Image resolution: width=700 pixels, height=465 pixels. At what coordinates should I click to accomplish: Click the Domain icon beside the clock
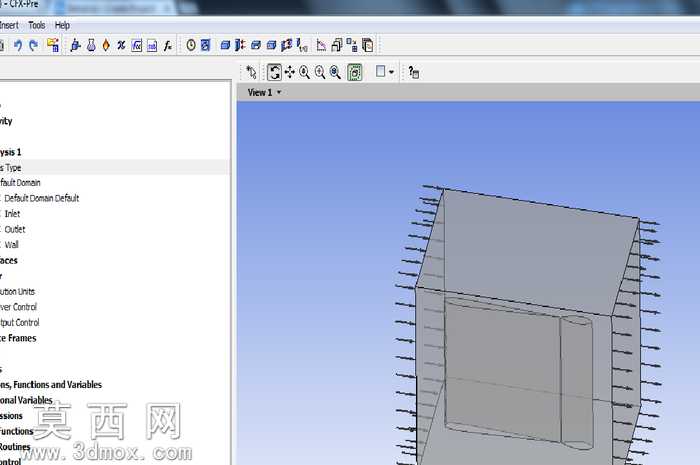coord(205,45)
